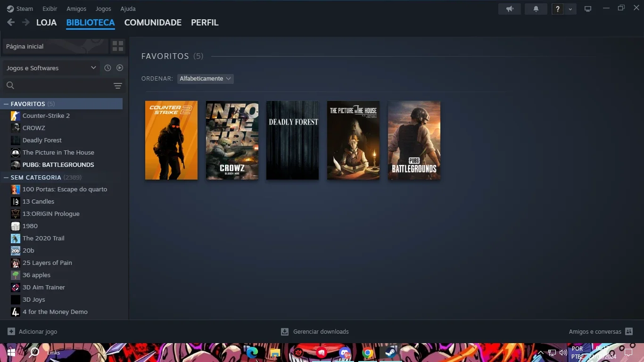The height and width of the screenshot is (362, 644).
Task: Open the Jogos e Softwares dropdown
Action: tap(51, 68)
